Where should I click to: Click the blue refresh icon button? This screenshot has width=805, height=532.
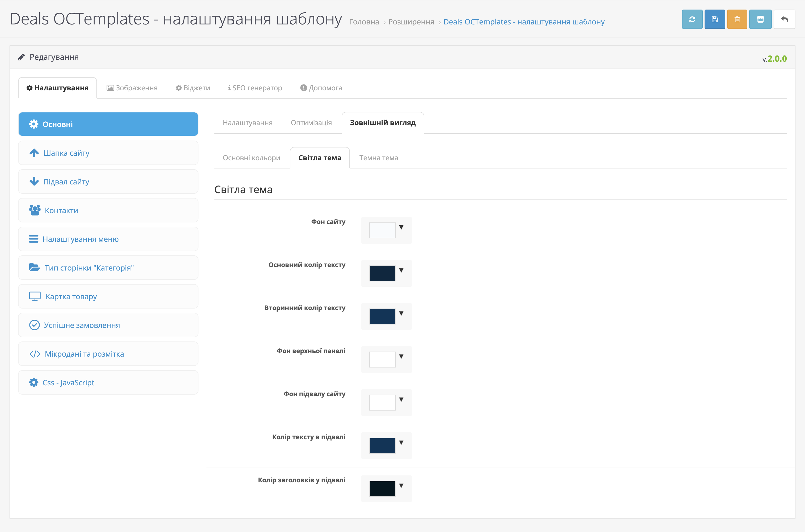[x=692, y=19]
